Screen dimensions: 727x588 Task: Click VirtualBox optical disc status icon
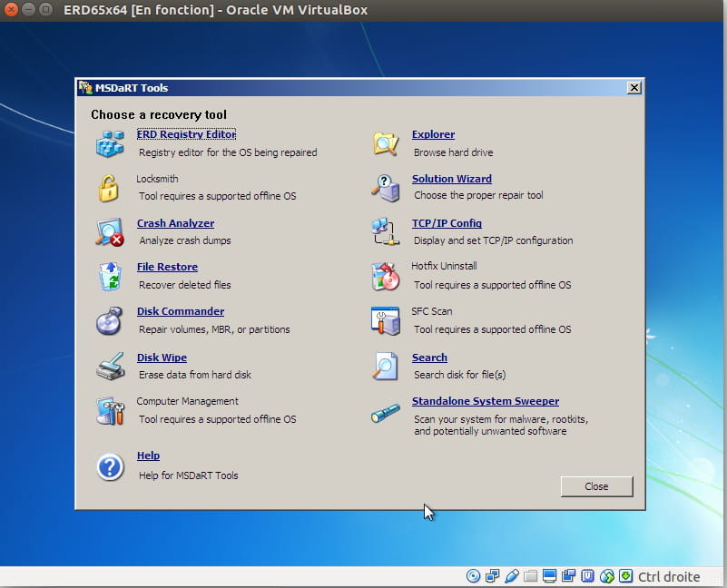coord(473,576)
